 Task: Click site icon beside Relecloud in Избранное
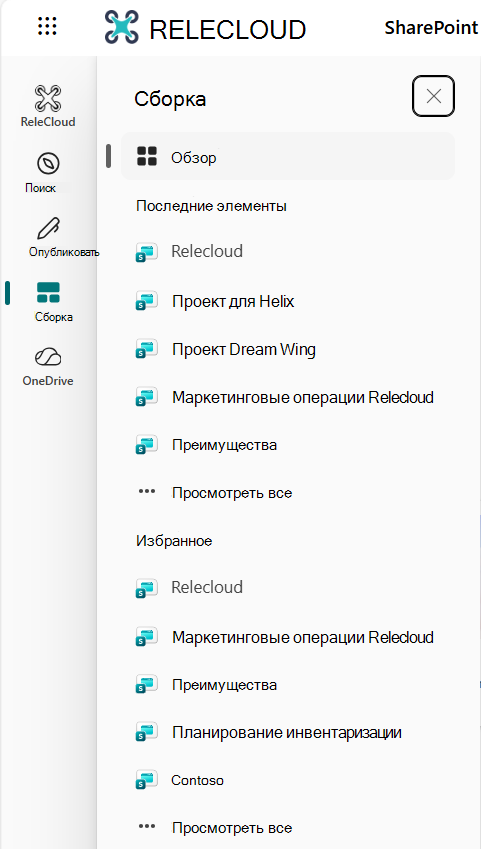pos(146,587)
